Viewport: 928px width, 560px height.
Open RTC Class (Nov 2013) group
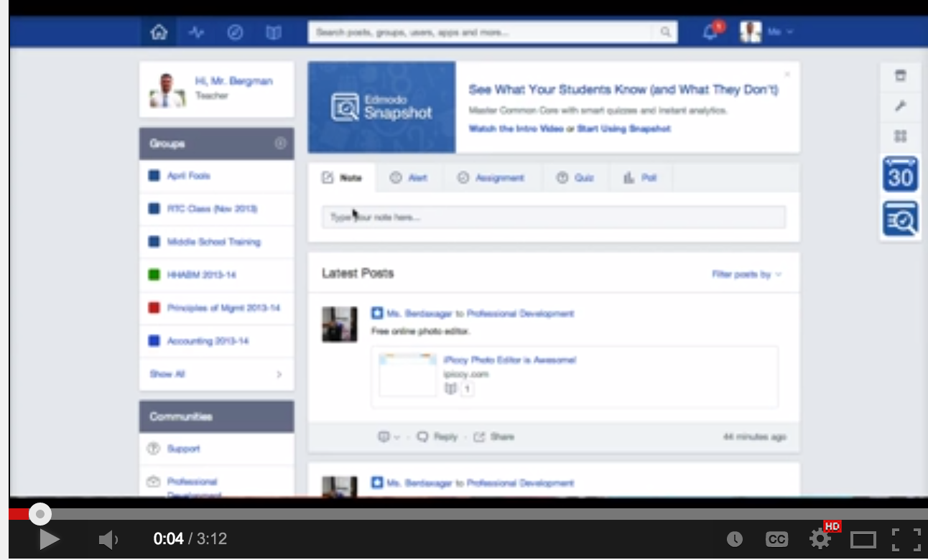coord(212,209)
